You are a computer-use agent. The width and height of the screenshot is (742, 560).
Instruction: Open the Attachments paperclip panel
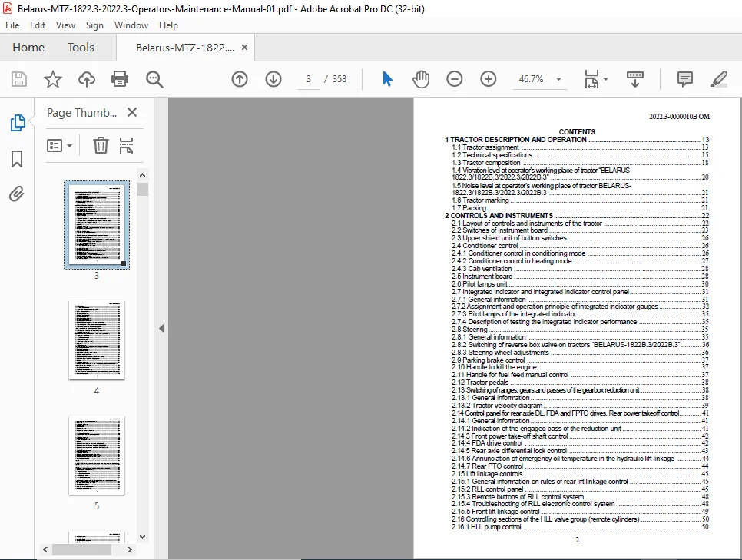(17, 194)
